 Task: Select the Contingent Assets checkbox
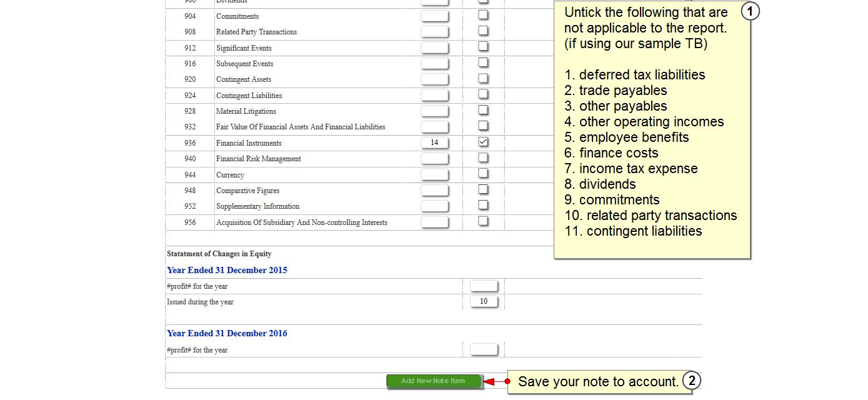pyautogui.click(x=483, y=78)
